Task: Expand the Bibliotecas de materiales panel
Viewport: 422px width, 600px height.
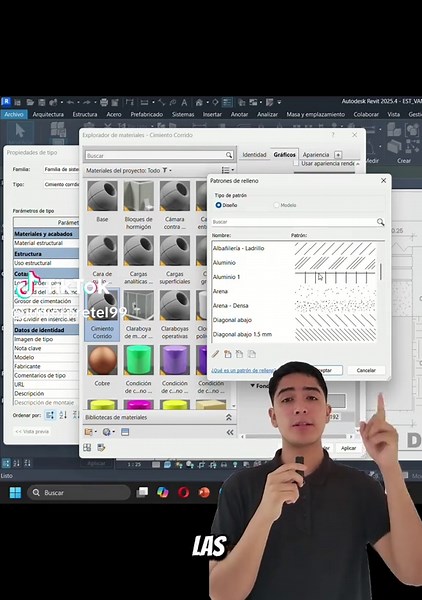Action: point(228,417)
